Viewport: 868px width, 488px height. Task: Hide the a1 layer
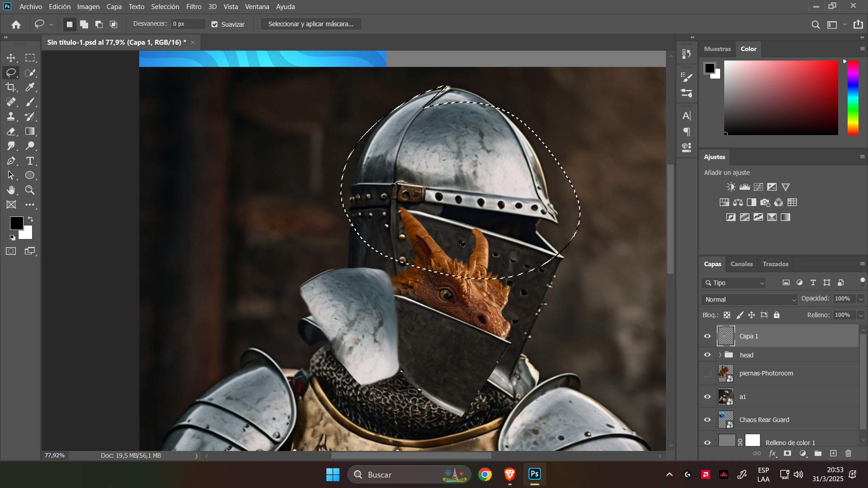(x=708, y=397)
